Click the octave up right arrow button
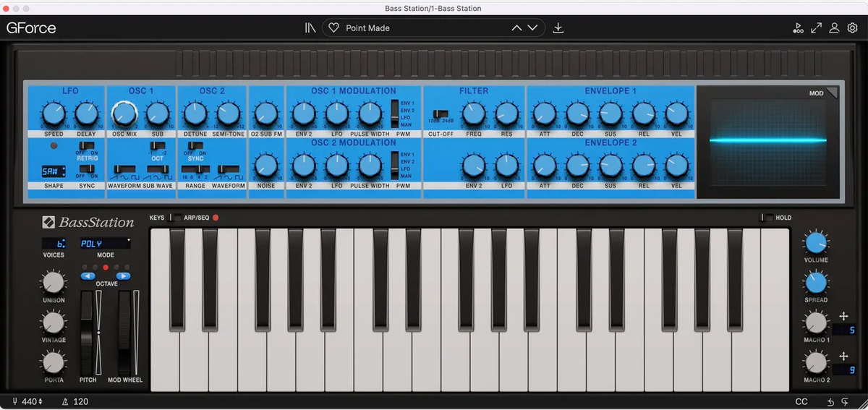Screen dimensions: 868x410 pyautogui.click(x=123, y=276)
